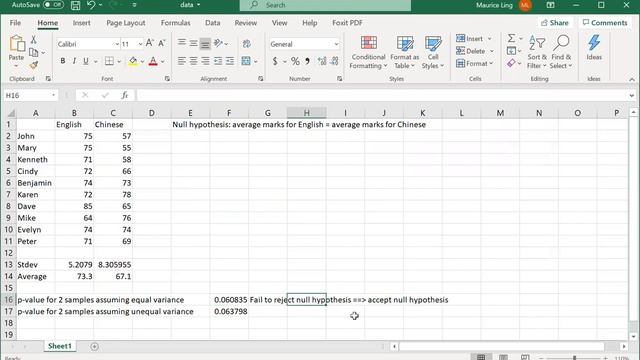
Task: Click the Increase Indent icon
Action: tap(230, 61)
